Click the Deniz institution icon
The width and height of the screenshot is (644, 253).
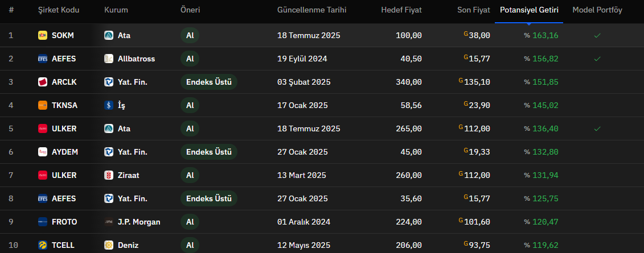109,245
